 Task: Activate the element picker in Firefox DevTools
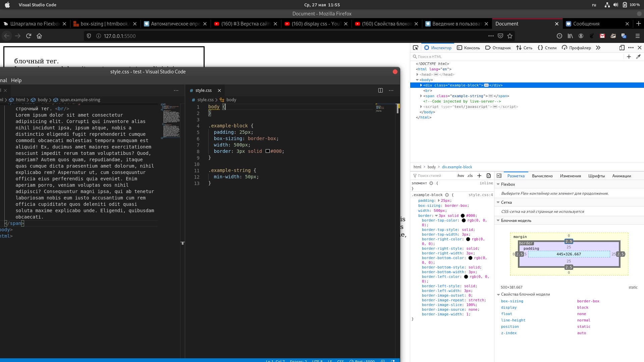pos(416,48)
